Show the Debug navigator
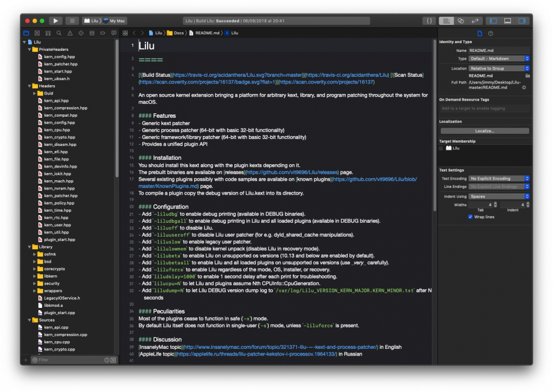Viewport: 553px width, 392px height. point(92,33)
